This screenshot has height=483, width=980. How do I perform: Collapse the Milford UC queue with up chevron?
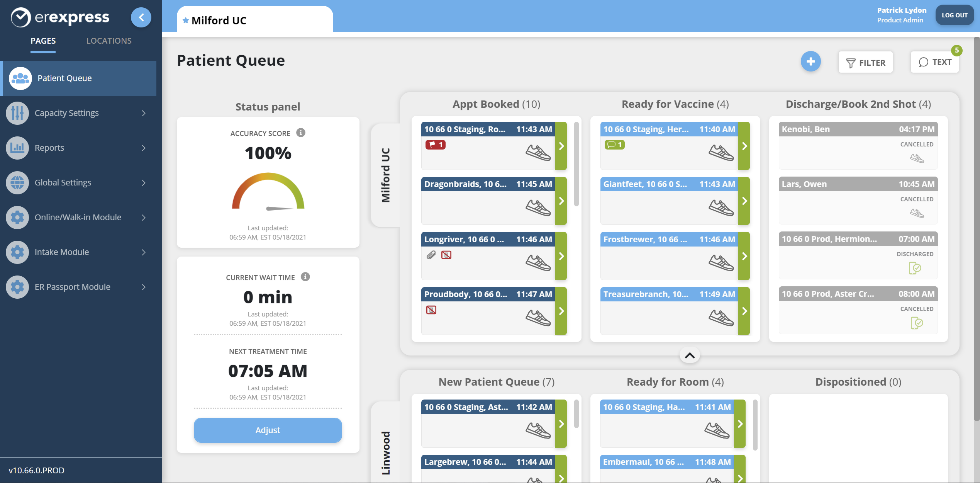690,355
